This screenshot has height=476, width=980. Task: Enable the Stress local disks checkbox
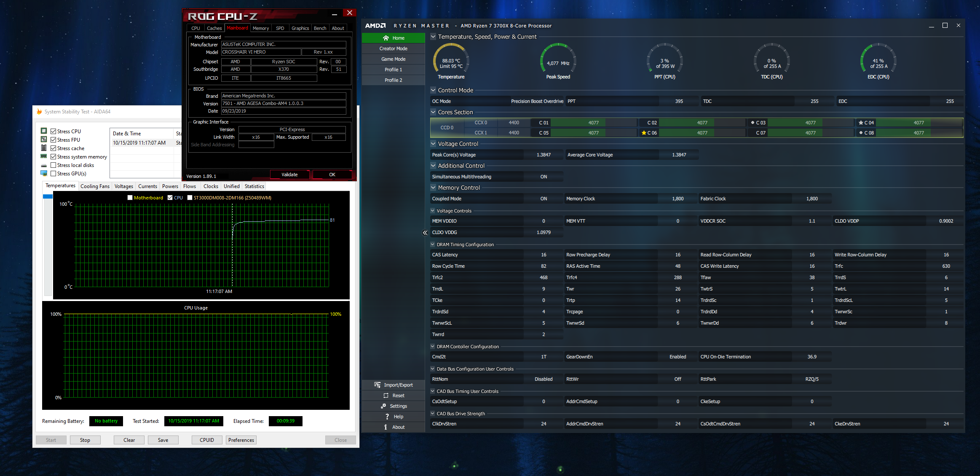(53, 165)
